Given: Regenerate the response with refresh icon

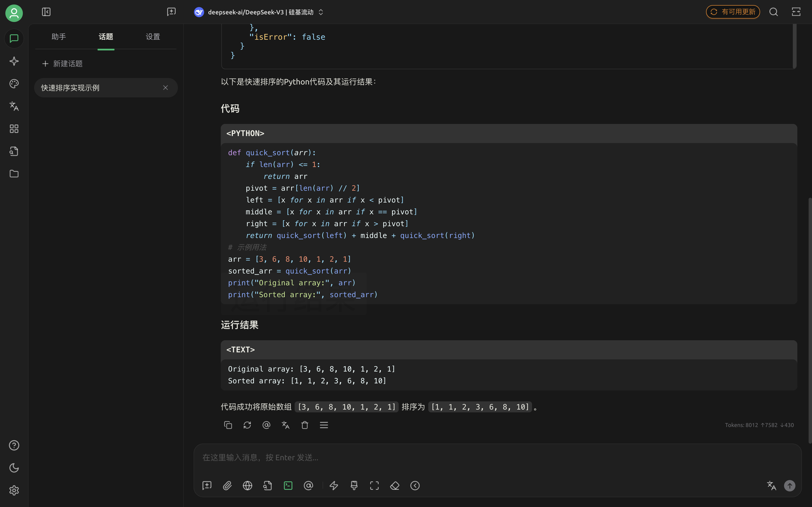Looking at the screenshot, I should (247, 425).
